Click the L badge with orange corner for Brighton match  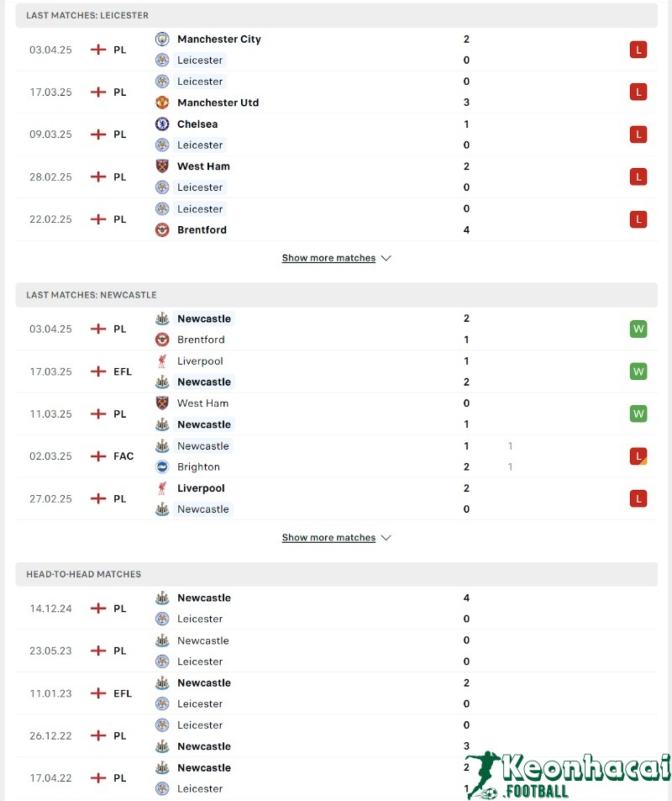(x=638, y=456)
